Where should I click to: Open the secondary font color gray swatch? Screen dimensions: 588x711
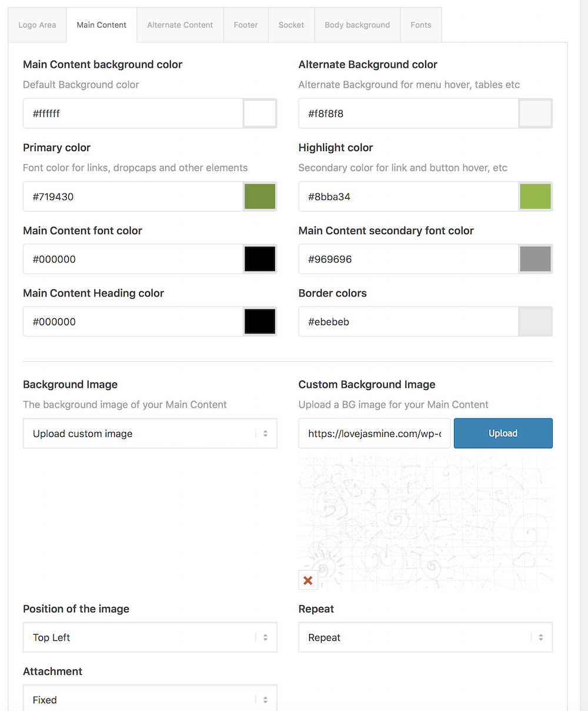pyautogui.click(x=535, y=259)
